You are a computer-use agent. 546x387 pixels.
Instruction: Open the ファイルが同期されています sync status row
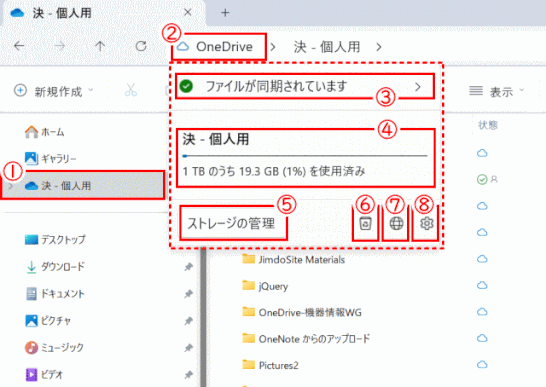(x=305, y=86)
